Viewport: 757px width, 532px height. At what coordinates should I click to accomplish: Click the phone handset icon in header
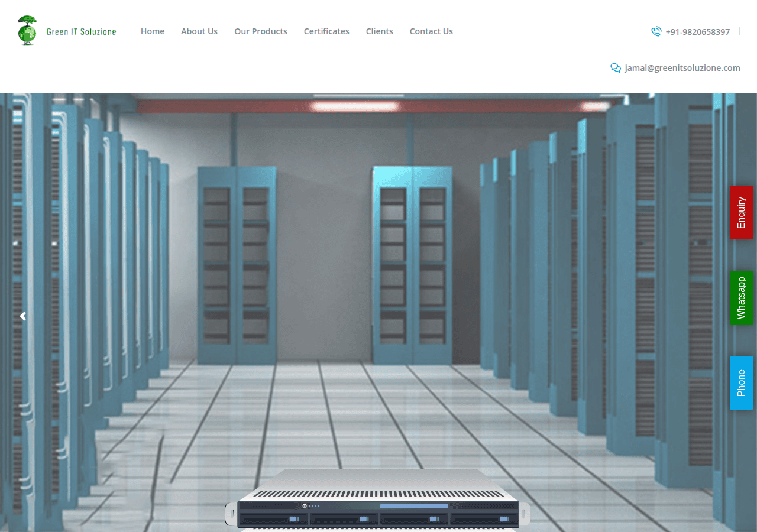tap(656, 31)
